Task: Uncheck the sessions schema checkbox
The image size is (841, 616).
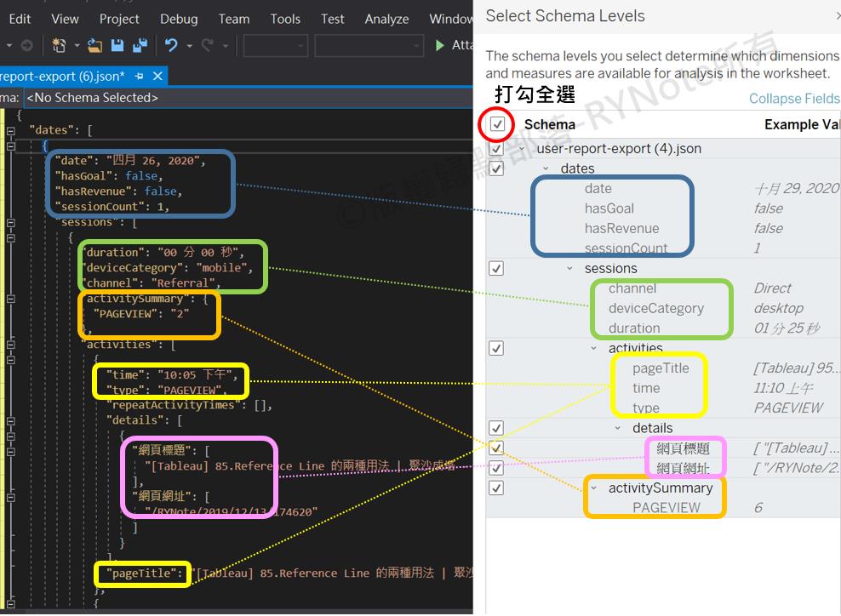Action: click(496, 267)
